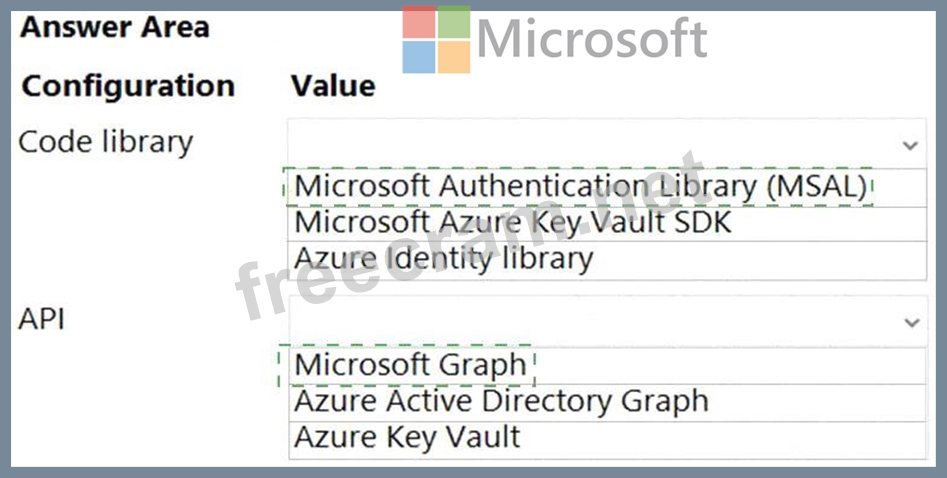Screen dimensions: 947x478
Task: Click the Value column header
Action: click(x=333, y=86)
